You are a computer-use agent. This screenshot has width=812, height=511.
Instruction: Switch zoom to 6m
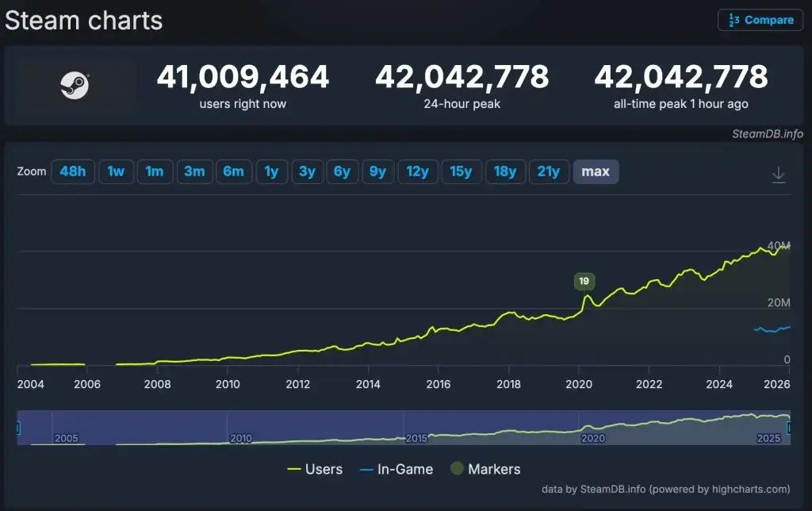[x=233, y=171]
